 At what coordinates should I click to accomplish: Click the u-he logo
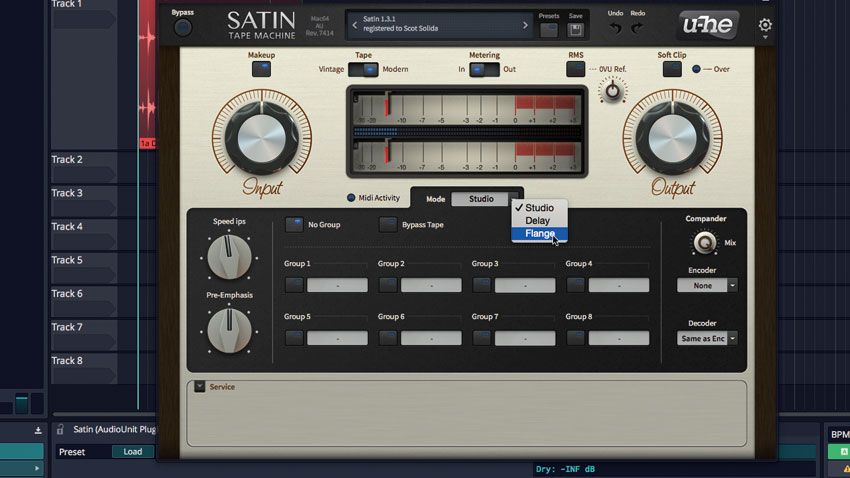click(x=707, y=24)
